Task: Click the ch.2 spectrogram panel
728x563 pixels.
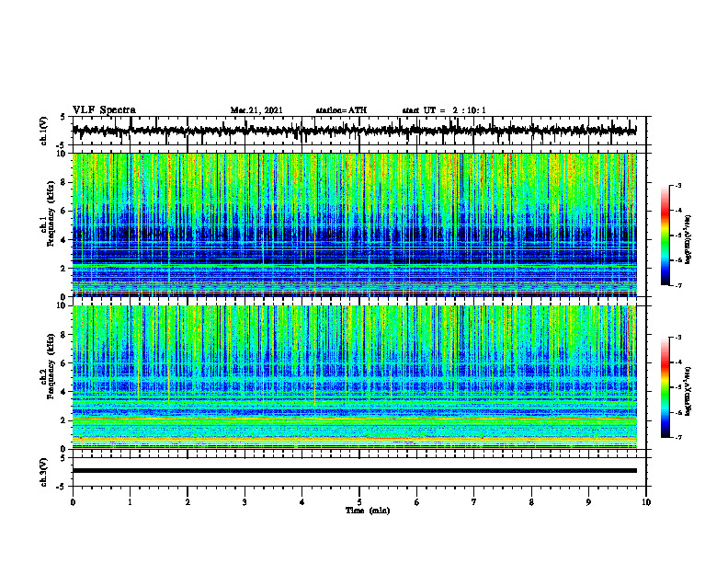Action: (x=354, y=377)
